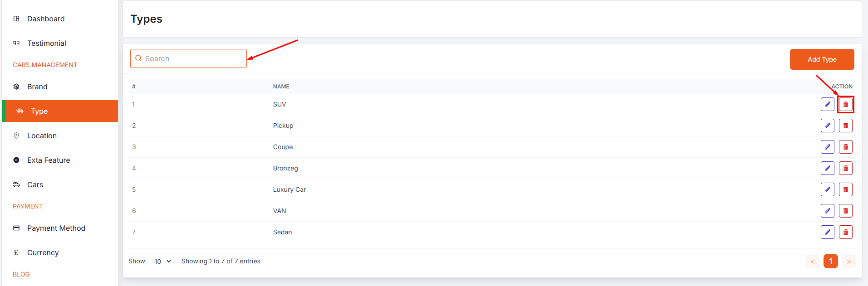Open the Cars sidebar page
The width and height of the screenshot is (868, 286).
click(x=35, y=184)
